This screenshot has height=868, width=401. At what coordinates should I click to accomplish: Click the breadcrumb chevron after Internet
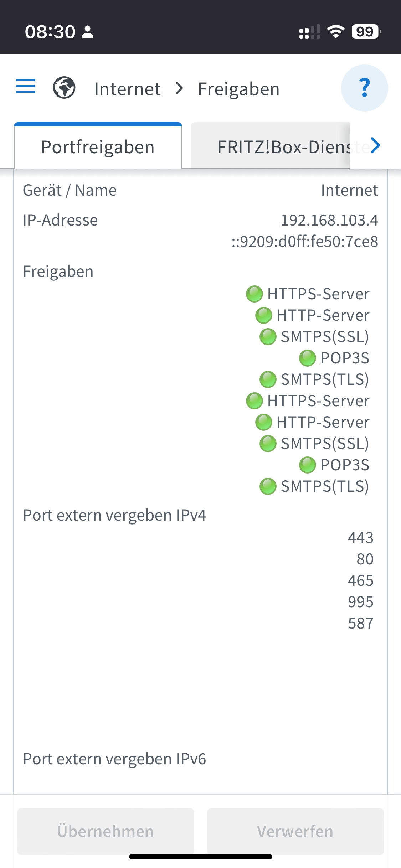(180, 88)
